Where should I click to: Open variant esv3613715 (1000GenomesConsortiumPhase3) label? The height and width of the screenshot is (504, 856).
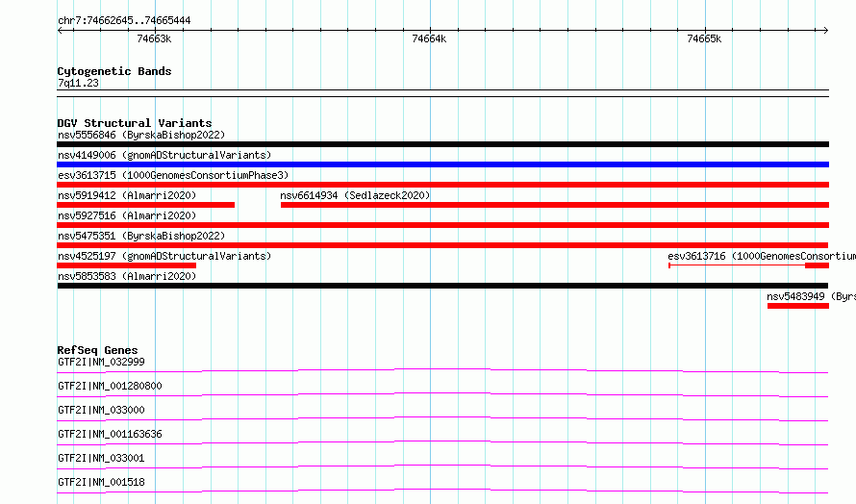point(173,175)
